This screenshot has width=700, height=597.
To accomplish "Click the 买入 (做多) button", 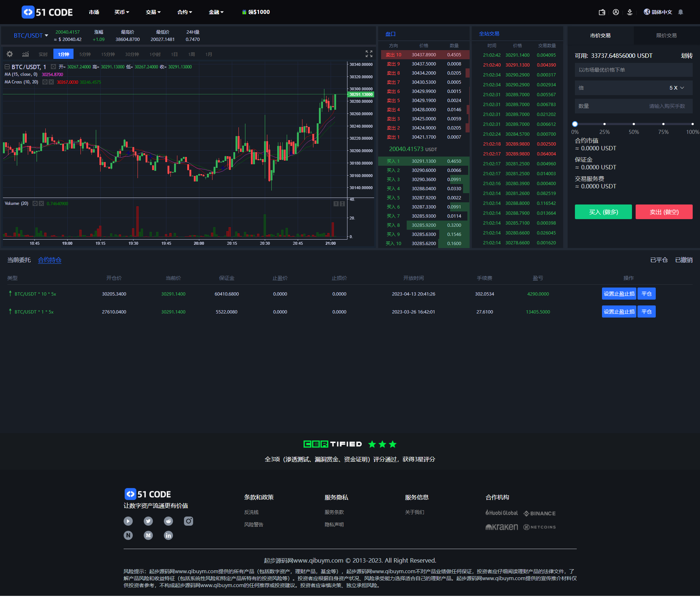I will [603, 212].
